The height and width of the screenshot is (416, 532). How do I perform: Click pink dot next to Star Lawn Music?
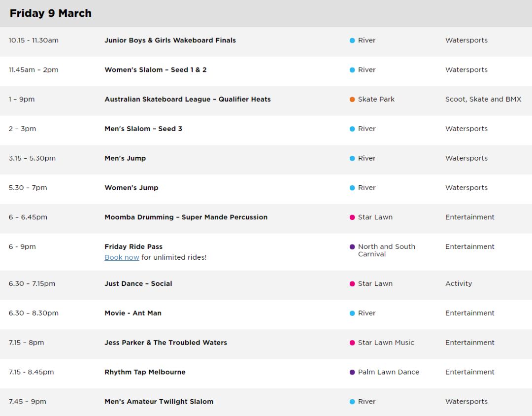(352, 343)
